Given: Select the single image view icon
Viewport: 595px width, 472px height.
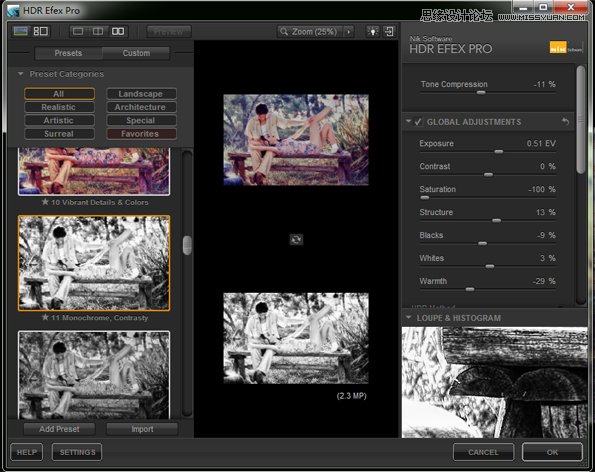Looking at the screenshot, I should 78,31.
